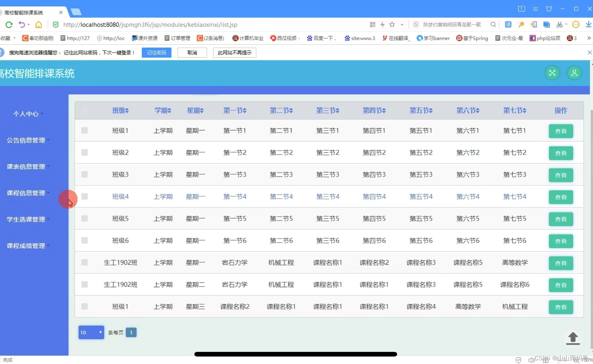Image resolution: width=593 pixels, height=364 pixels.
Task: Click the yellow smiley face icon
Action: coord(576,25)
